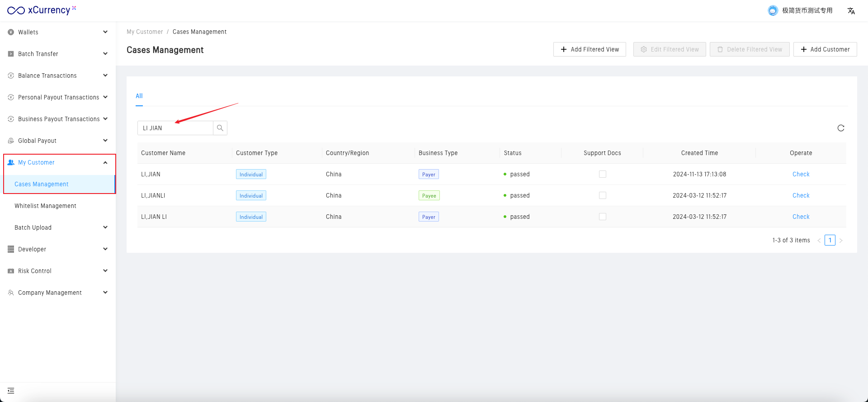Click the Add Filtered View button
Image resolution: width=868 pixels, height=402 pixels.
click(x=590, y=49)
